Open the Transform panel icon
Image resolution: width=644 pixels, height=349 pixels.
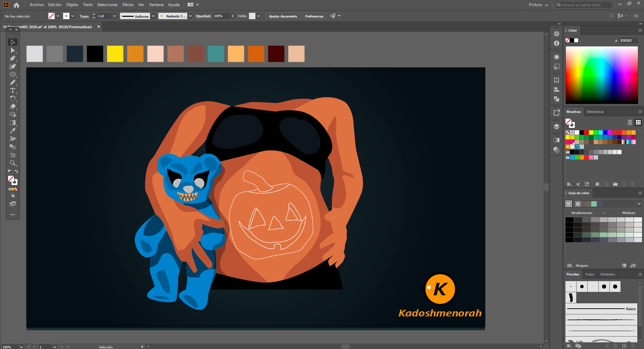(x=556, y=80)
